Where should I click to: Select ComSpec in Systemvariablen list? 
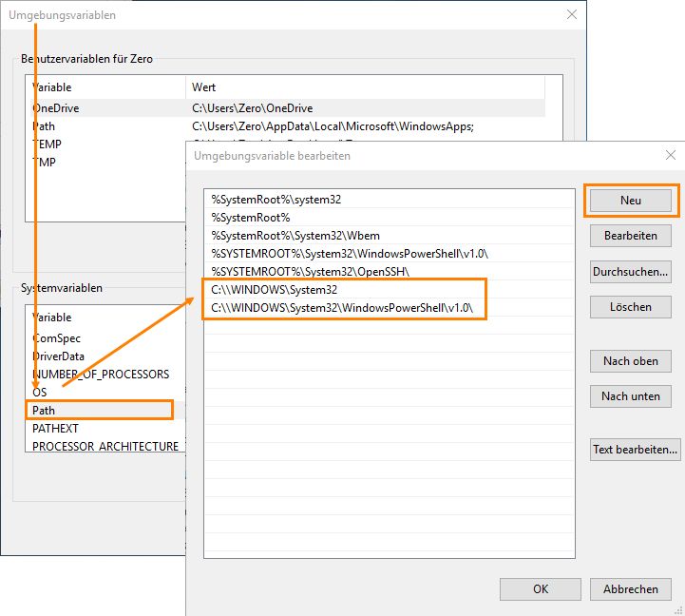coord(105,338)
